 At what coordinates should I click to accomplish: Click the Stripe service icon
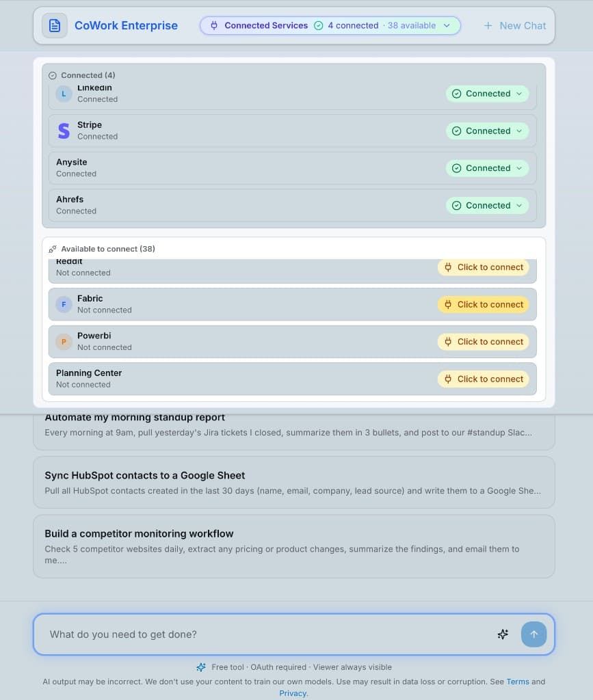coord(64,131)
